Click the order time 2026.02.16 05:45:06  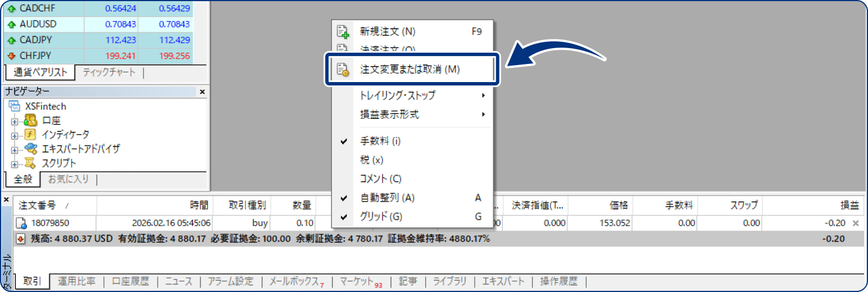coord(171,224)
